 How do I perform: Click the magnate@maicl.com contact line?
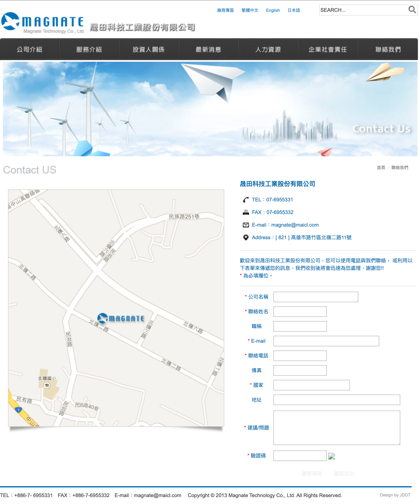pyautogui.click(x=285, y=225)
